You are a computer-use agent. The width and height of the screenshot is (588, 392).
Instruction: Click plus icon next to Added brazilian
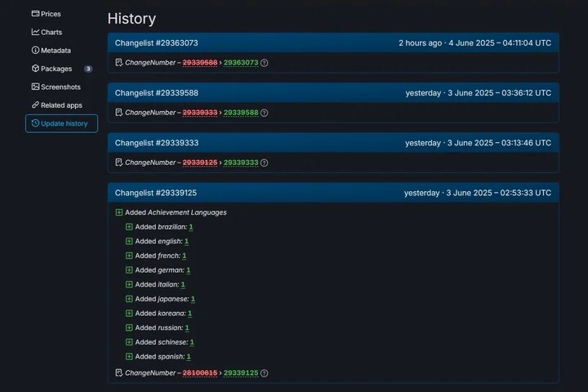point(129,227)
